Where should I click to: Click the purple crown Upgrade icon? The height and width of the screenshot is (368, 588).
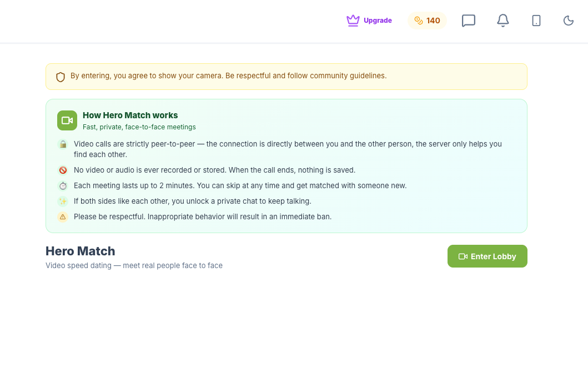point(353,21)
